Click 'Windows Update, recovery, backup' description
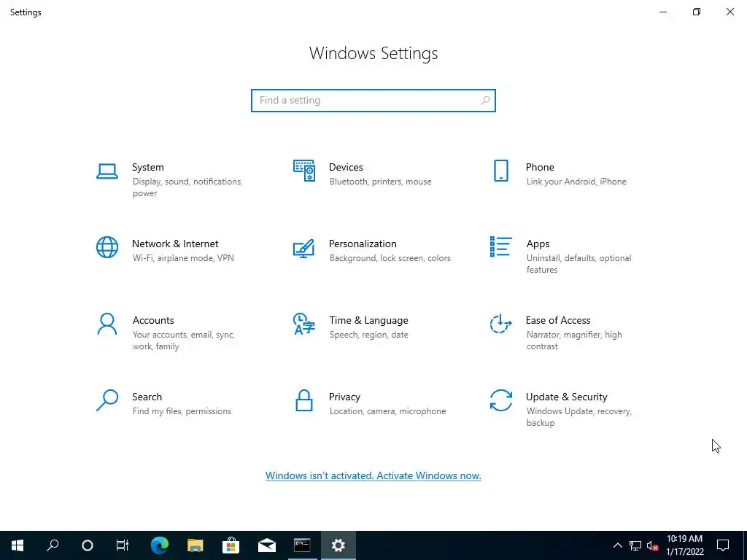This screenshot has width=747, height=560. 578,417
